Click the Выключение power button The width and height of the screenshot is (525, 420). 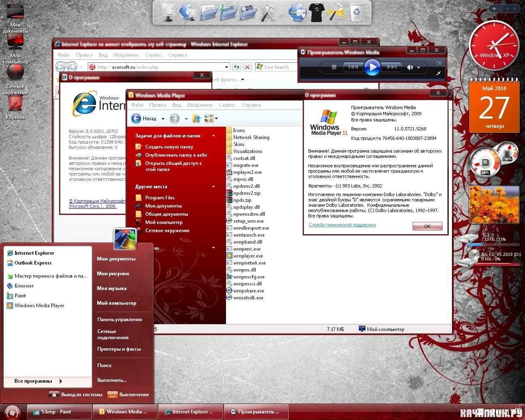128,395
